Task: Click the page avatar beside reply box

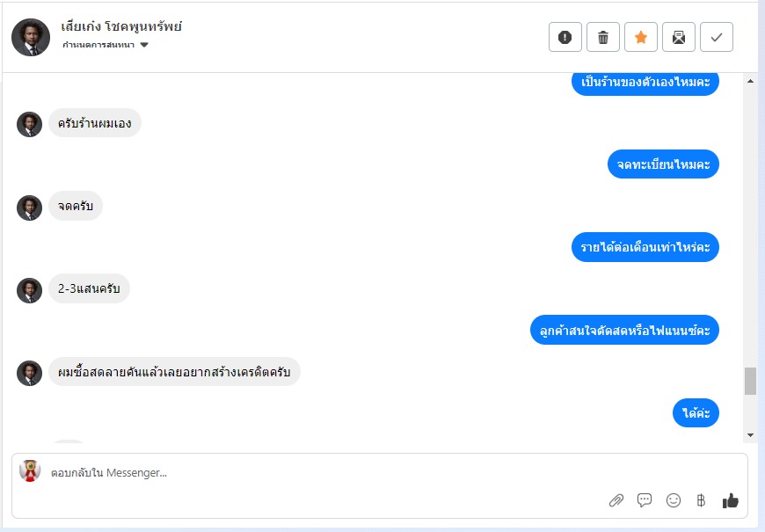Action: click(30, 470)
